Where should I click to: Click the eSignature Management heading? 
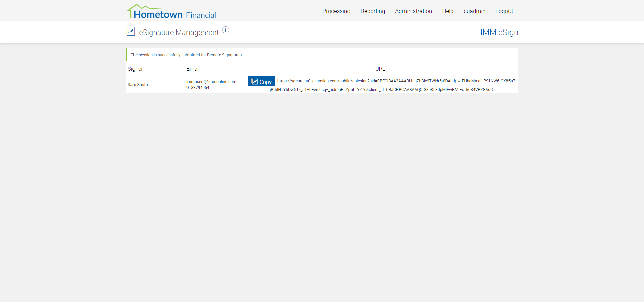pos(179,32)
